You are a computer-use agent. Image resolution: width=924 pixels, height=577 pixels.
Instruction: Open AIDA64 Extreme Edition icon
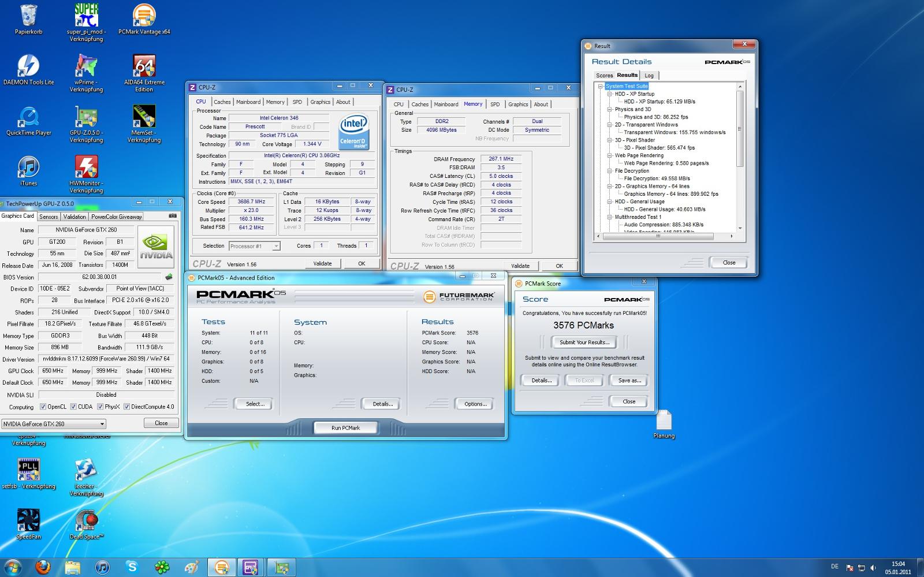(144, 73)
